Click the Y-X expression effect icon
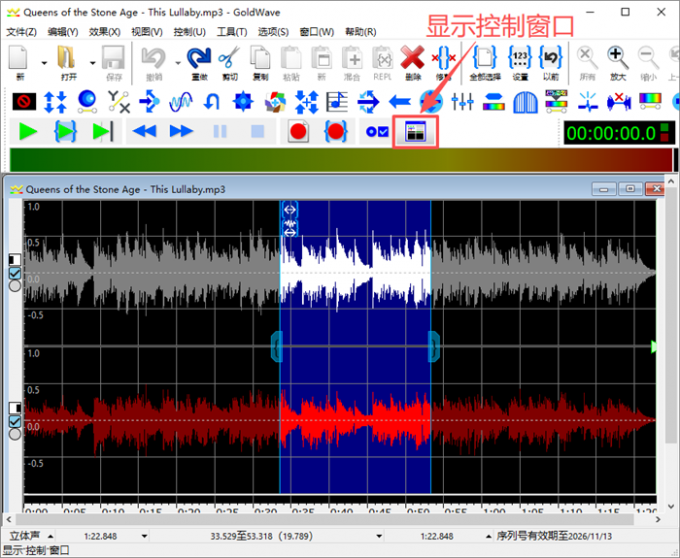Screen dimensions: 680x558 tap(119, 102)
